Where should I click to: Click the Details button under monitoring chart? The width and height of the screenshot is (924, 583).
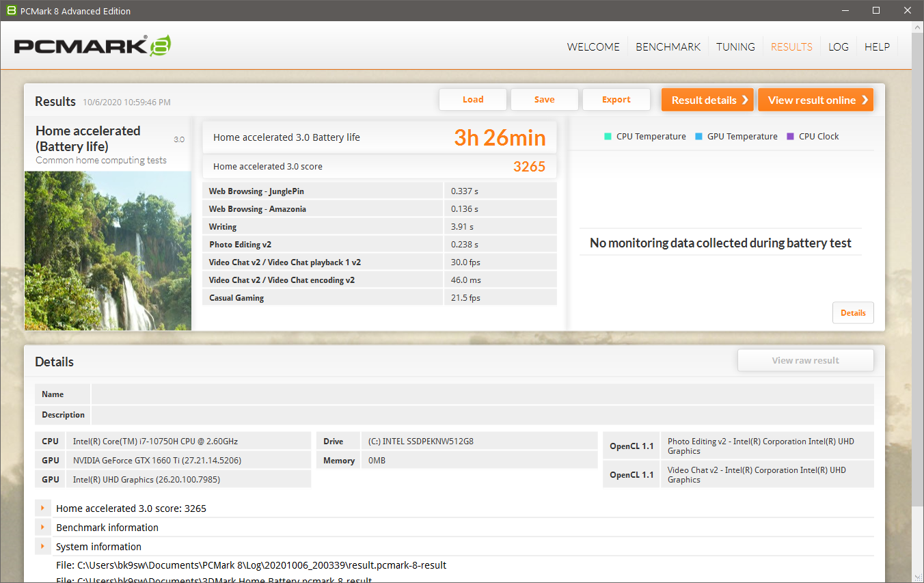[853, 312]
